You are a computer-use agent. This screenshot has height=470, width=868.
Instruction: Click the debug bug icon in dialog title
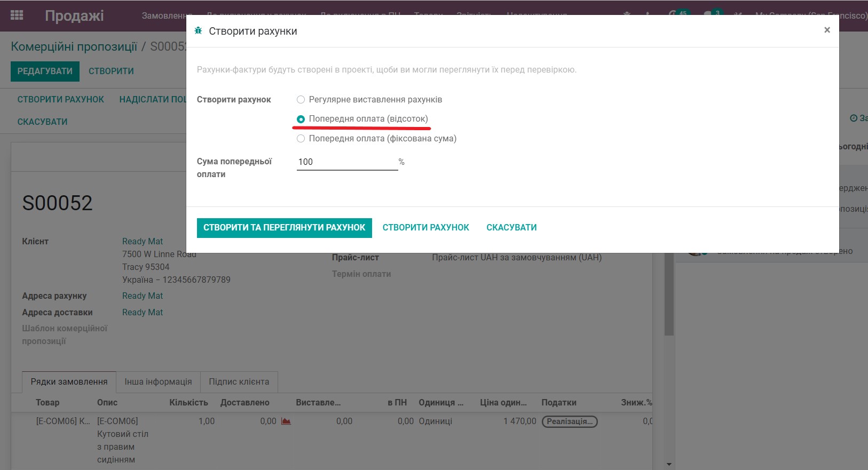click(x=199, y=31)
